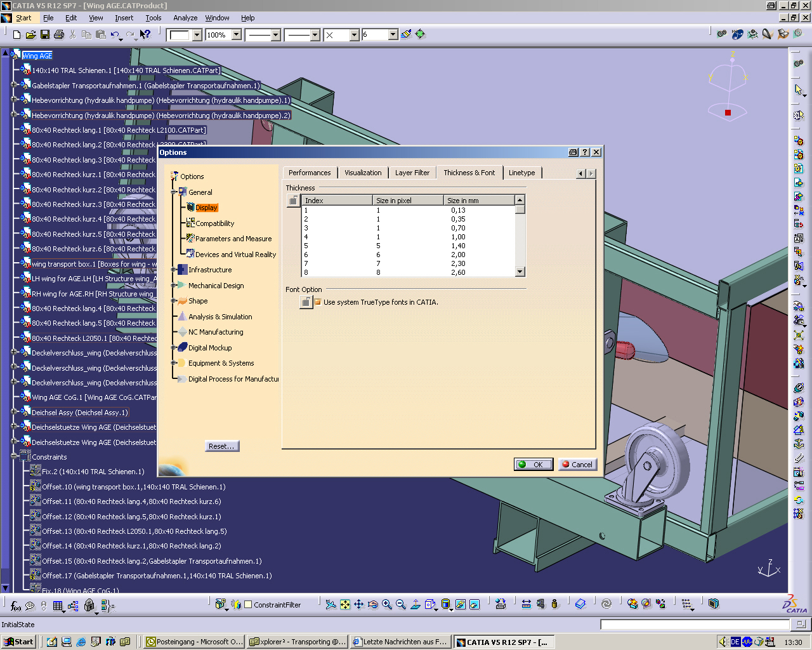Open the Analyze menu
Viewport: 812px width, 650px height.
(185, 18)
